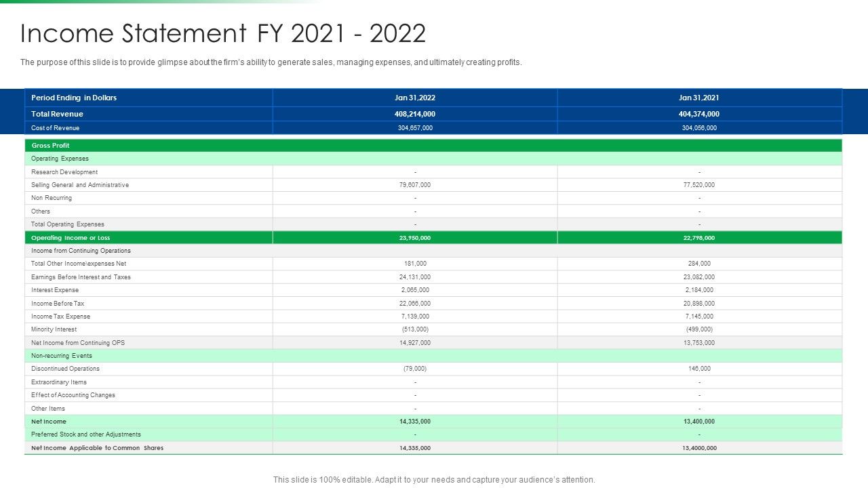Select the Other Items row label

tap(48, 409)
